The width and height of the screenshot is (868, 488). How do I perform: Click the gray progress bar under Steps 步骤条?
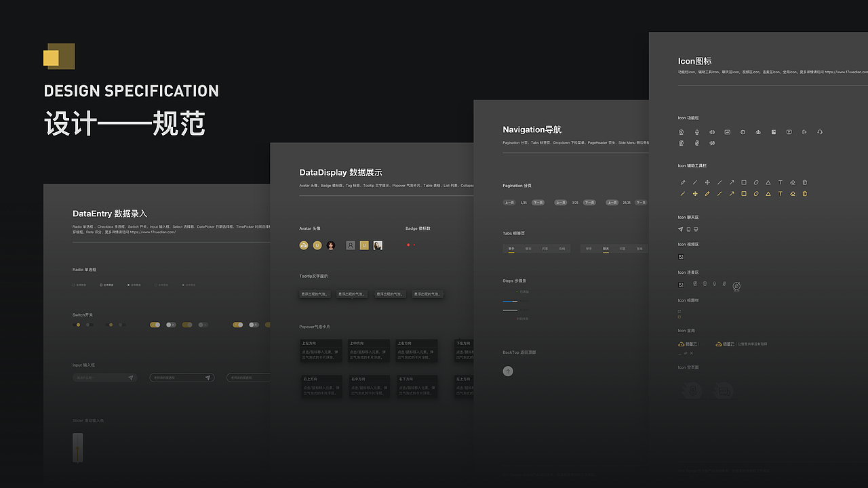click(x=510, y=310)
